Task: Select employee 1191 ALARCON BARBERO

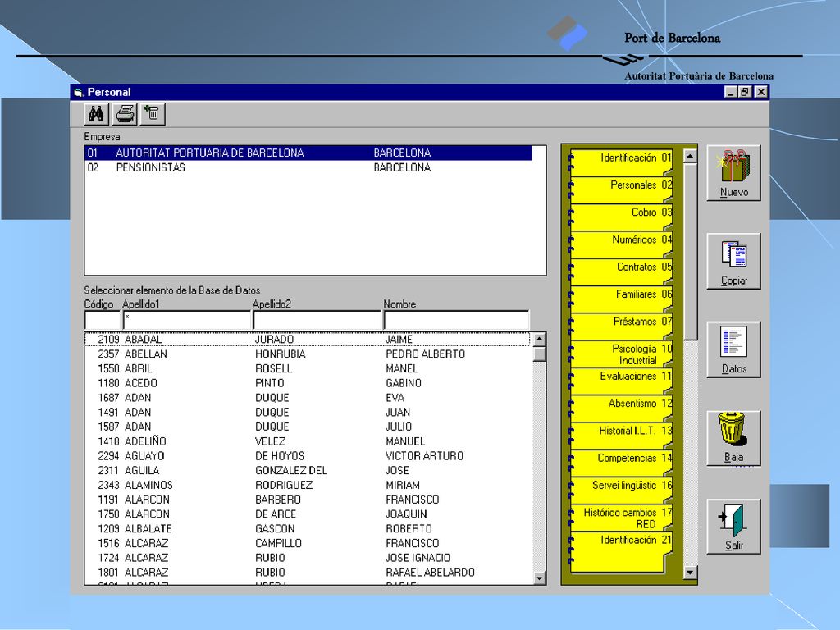Action: pos(308,500)
